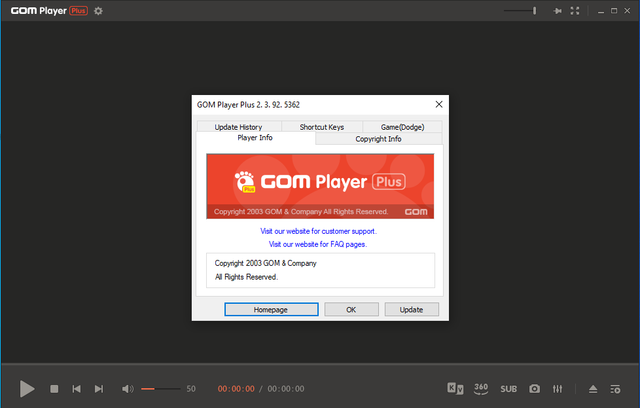Open the Copyright Info tab
Image resolution: width=640 pixels, height=408 pixels.
[378, 139]
